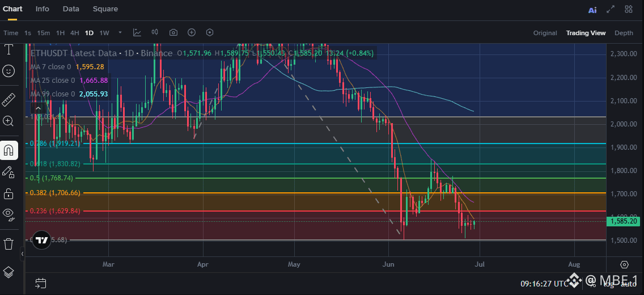Switch to Depth chart view
Image resolution: width=644 pixels, height=295 pixels.
[624, 33]
